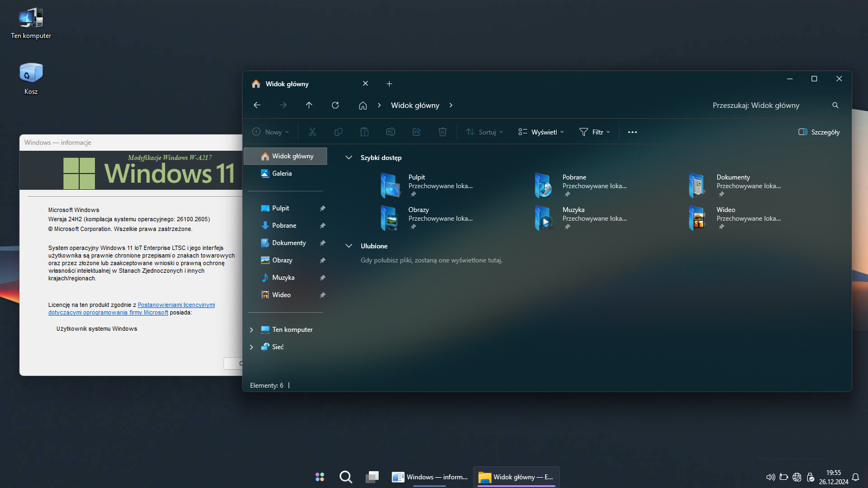The image size is (868, 488).
Task: Open the Wyświetl view dropdown
Action: 541,132
